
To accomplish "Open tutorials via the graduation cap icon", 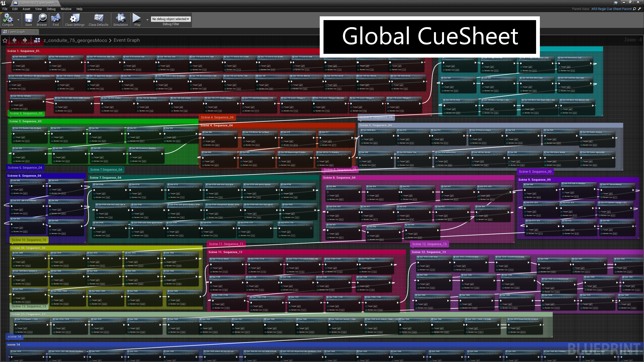I will (x=616, y=3).
